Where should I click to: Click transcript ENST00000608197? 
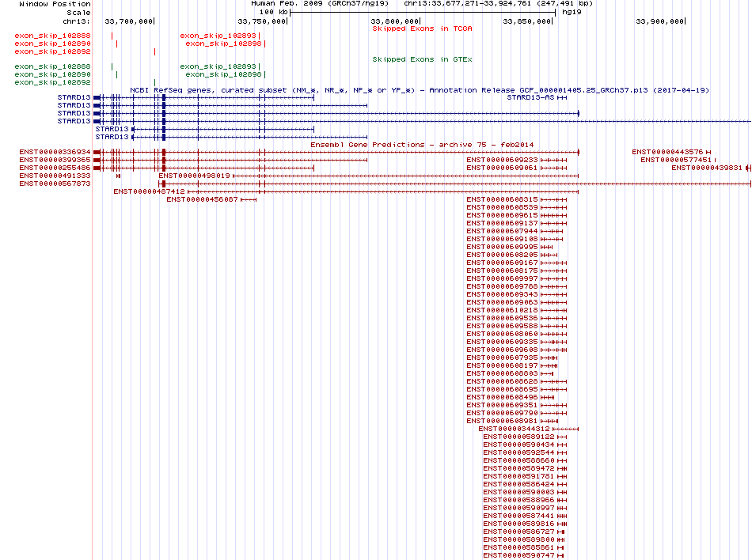[502, 365]
